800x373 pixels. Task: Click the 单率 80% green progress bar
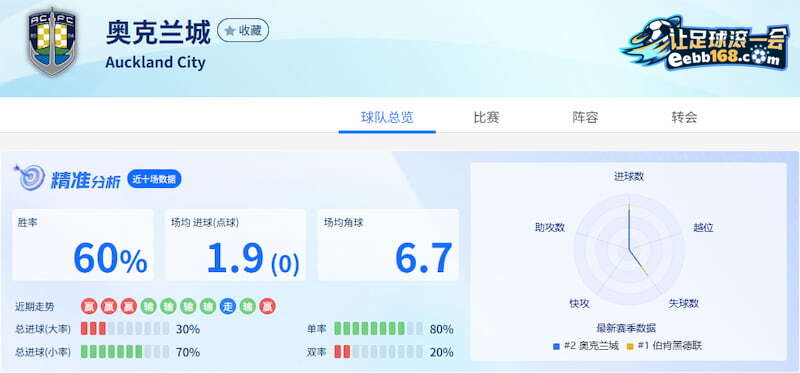[378, 329]
